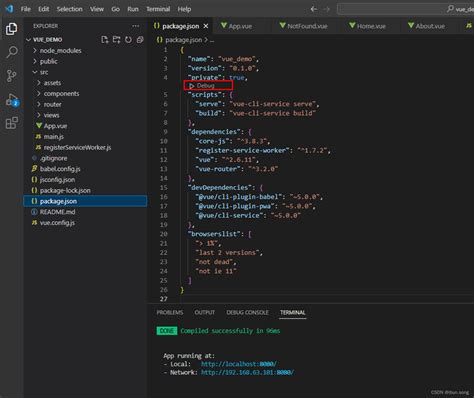Screen dimensions: 474x398
Task: Click the New File icon in explorer
Action: (x=105, y=40)
